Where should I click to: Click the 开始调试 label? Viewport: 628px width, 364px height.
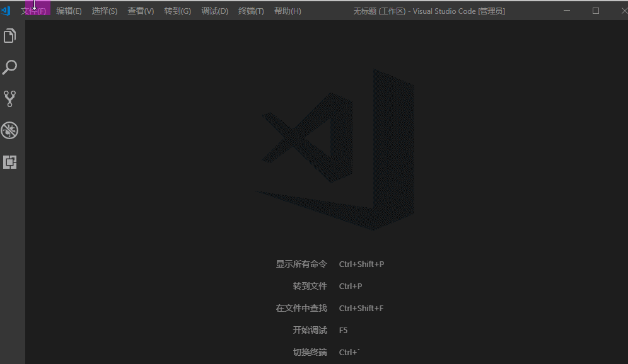coord(310,330)
